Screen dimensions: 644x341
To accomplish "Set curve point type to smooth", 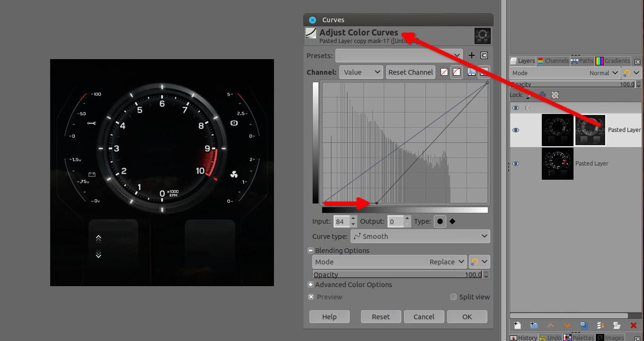I will pyautogui.click(x=440, y=221).
